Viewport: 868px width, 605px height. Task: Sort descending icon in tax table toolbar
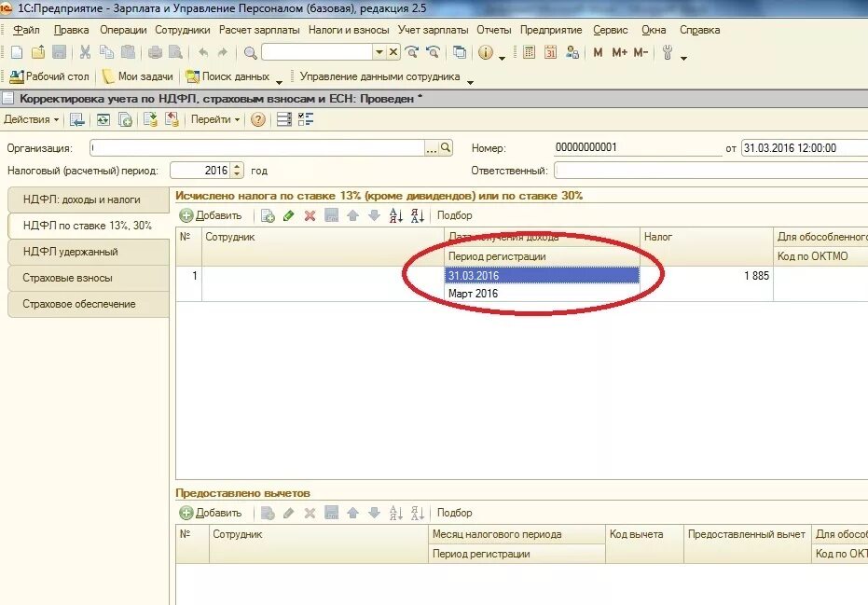pyautogui.click(x=417, y=215)
